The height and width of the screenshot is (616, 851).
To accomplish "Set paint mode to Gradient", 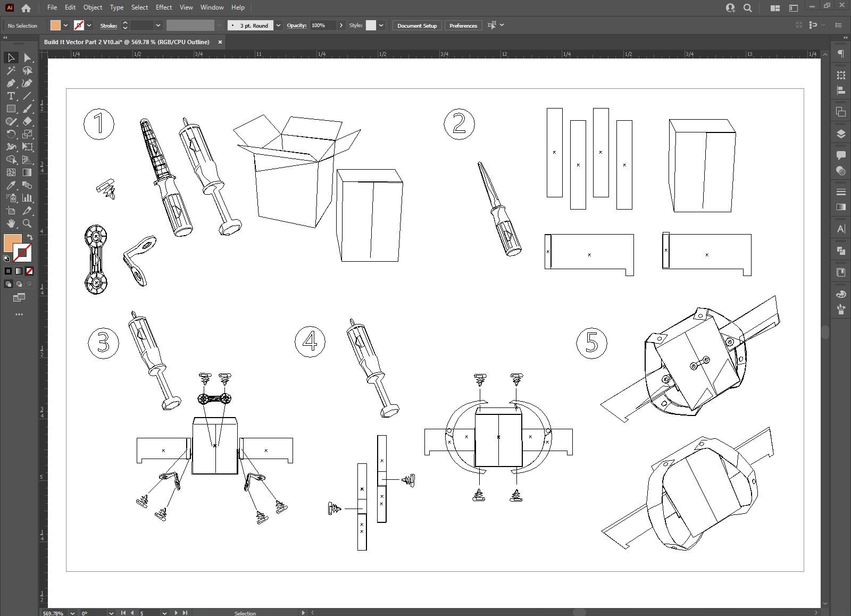I will click(x=19, y=271).
